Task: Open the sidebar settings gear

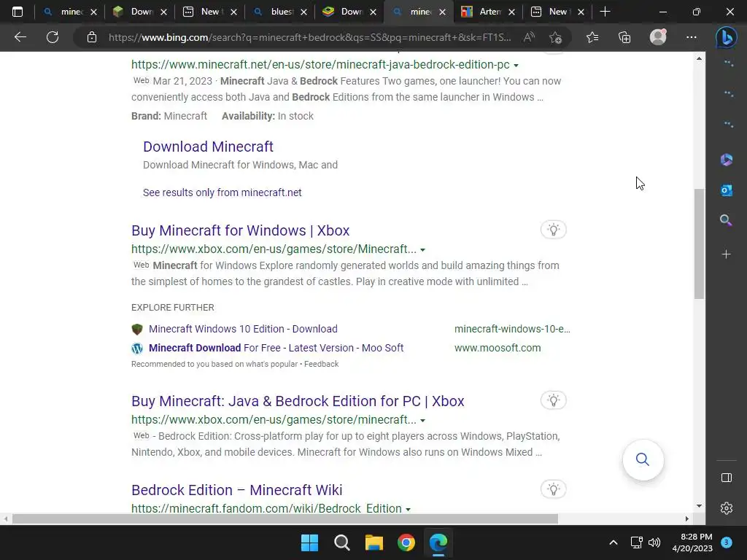Action: (x=727, y=508)
